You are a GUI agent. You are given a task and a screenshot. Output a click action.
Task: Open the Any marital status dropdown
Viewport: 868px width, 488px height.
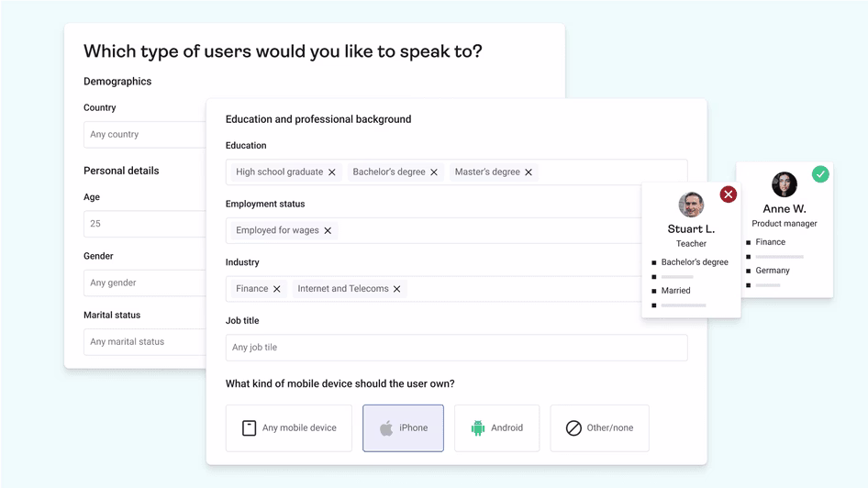(145, 342)
